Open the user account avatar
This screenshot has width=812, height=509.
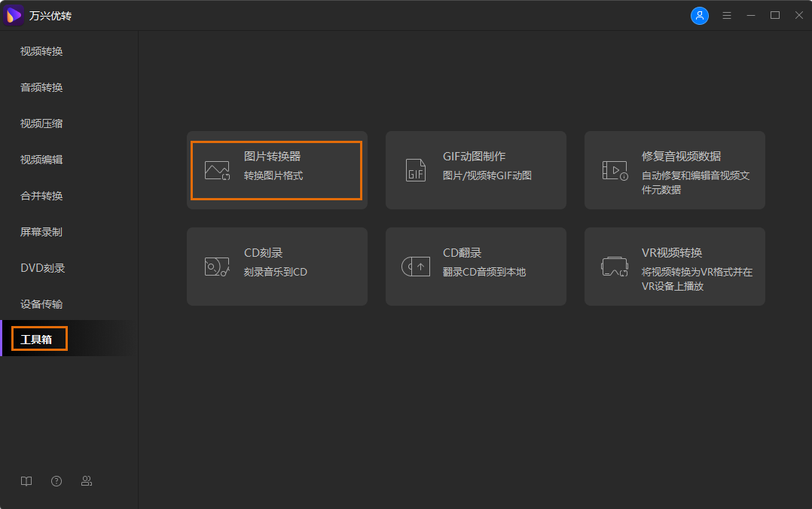pos(699,15)
